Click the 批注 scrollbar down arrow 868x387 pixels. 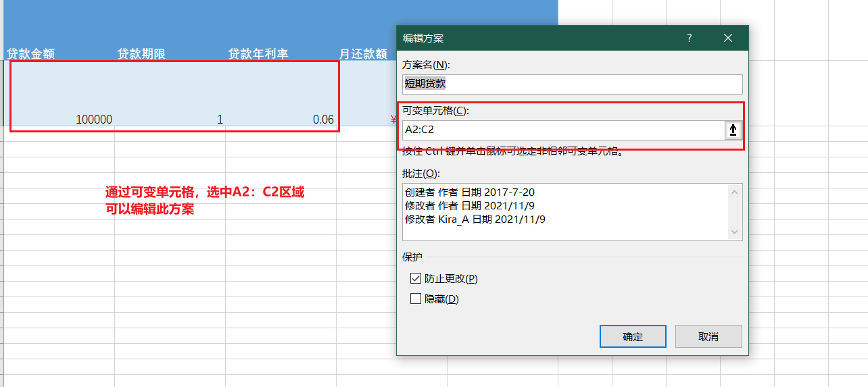[x=735, y=232]
